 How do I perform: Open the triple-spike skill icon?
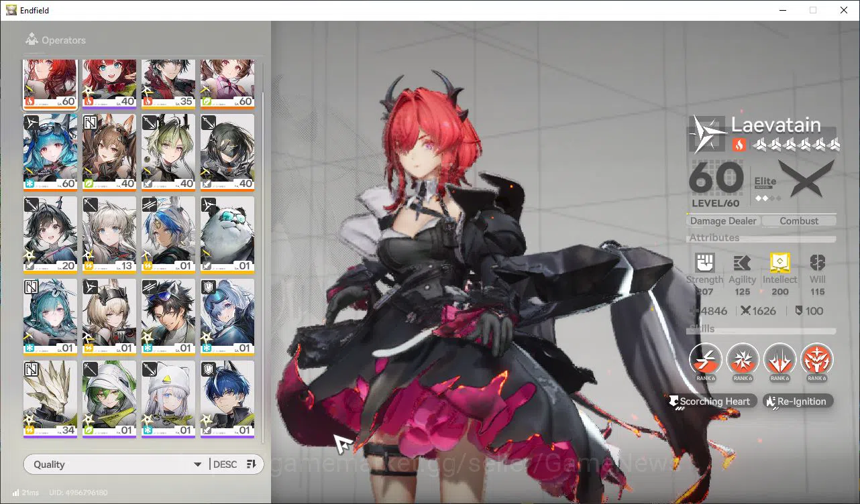(x=780, y=359)
